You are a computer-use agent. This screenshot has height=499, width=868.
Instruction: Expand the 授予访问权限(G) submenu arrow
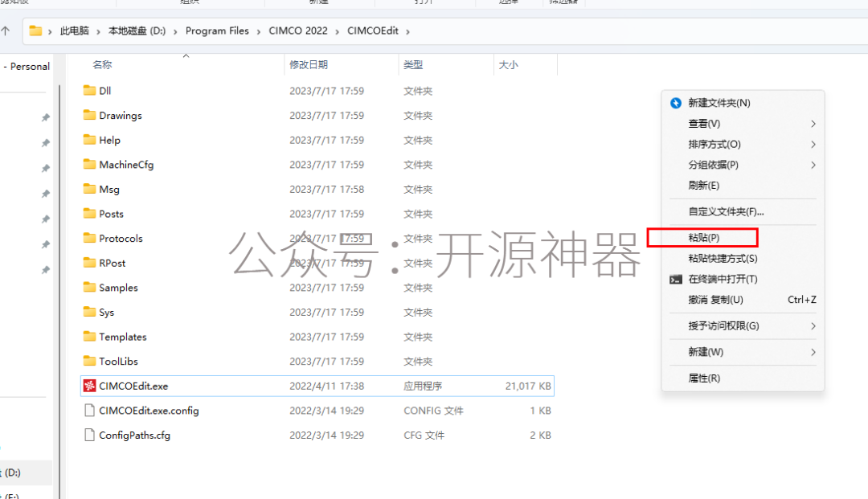point(813,326)
